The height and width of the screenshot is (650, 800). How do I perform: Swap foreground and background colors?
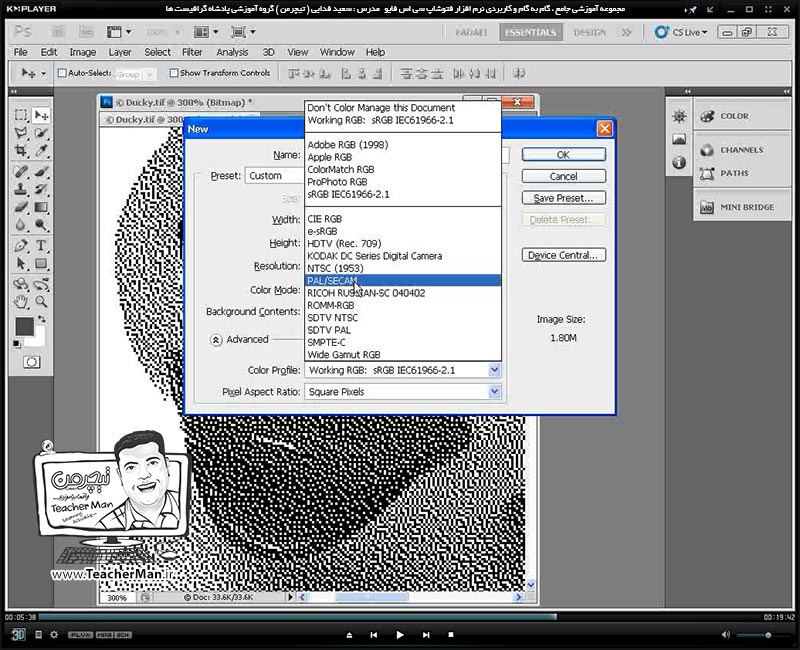click(42, 319)
